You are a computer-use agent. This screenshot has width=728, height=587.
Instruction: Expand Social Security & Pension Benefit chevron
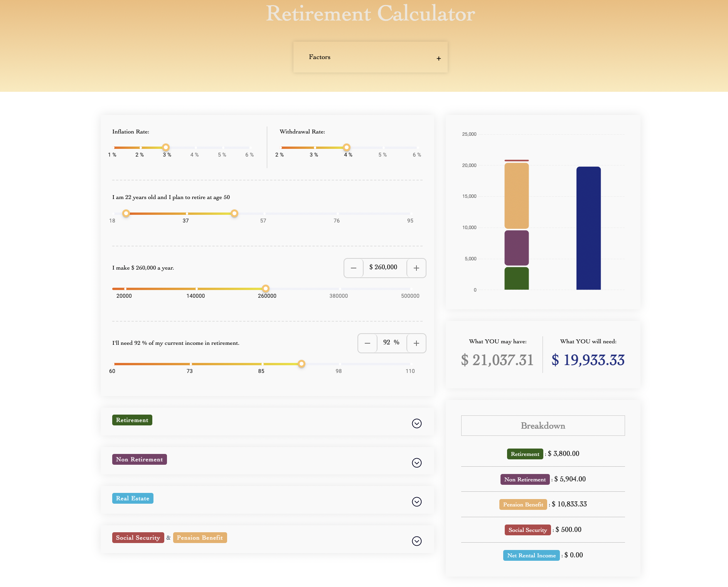(416, 541)
